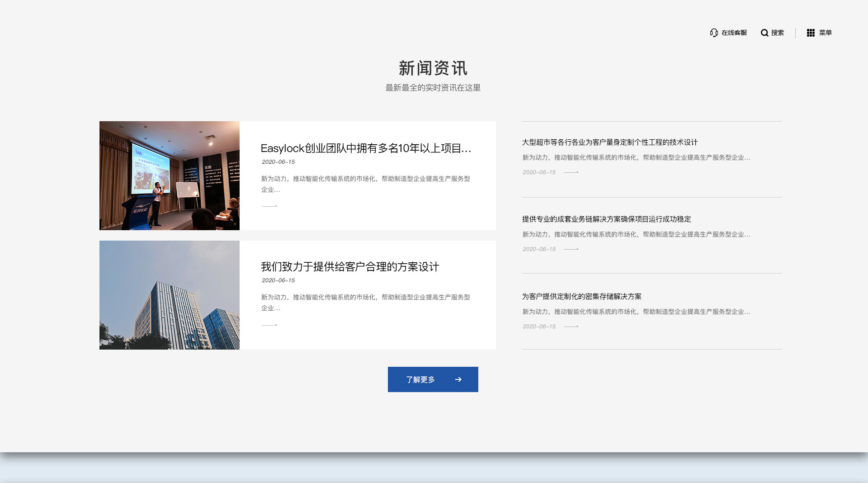The width and height of the screenshot is (868, 483).
Task: Click arrow beside date of 大型超市 article
Action: pyautogui.click(x=571, y=172)
